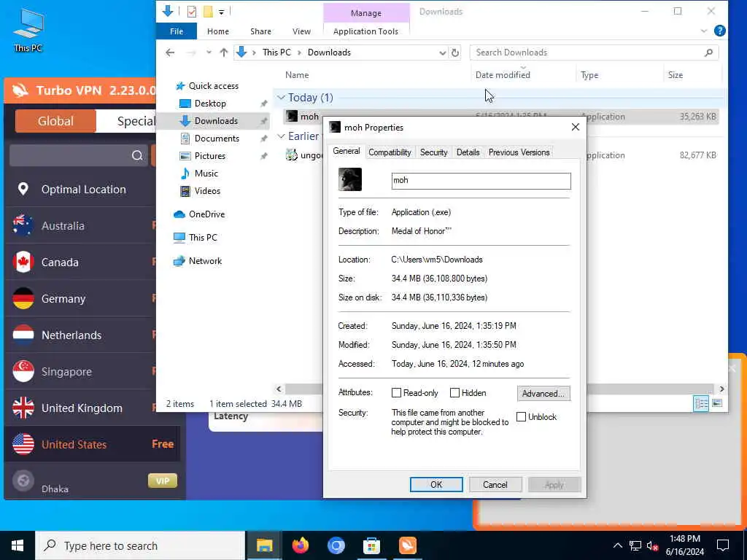Click the Search Downloads box
The width and height of the screenshot is (747, 560).
click(594, 52)
